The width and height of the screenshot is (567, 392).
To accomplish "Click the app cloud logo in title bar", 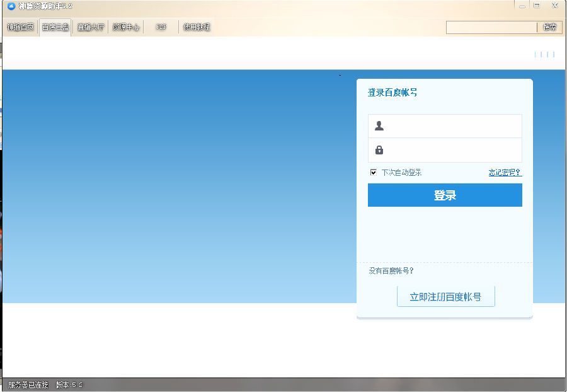I will click(11, 6).
